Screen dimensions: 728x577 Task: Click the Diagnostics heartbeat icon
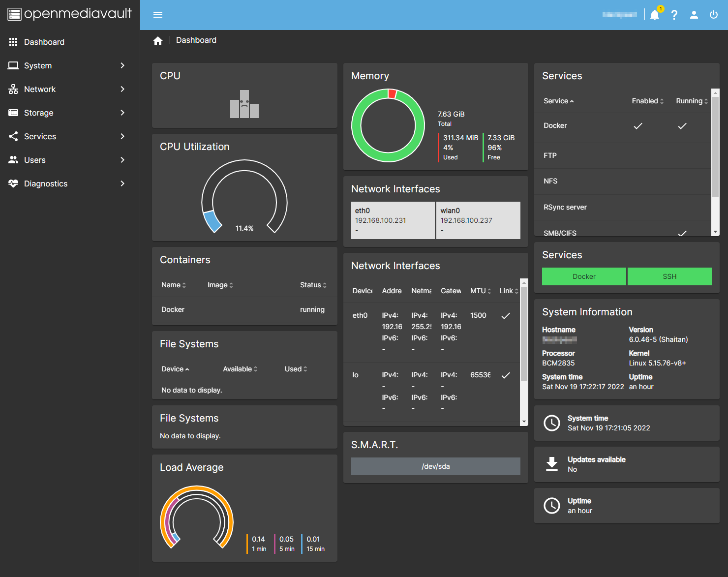[x=13, y=183]
